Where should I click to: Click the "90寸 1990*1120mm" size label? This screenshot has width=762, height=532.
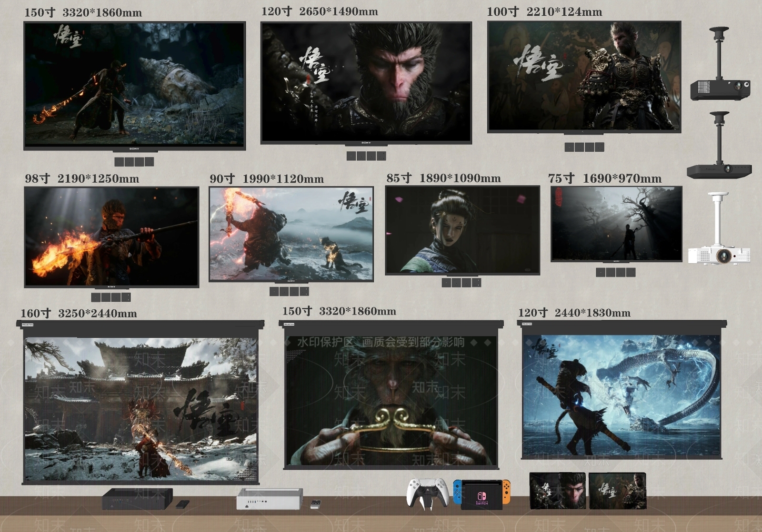click(x=267, y=178)
